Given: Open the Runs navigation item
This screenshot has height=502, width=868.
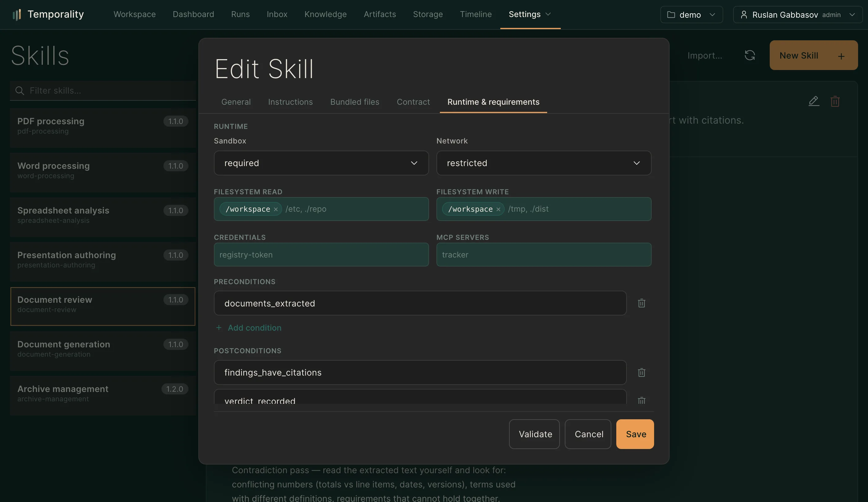Looking at the screenshot, I should pos(240,15).
